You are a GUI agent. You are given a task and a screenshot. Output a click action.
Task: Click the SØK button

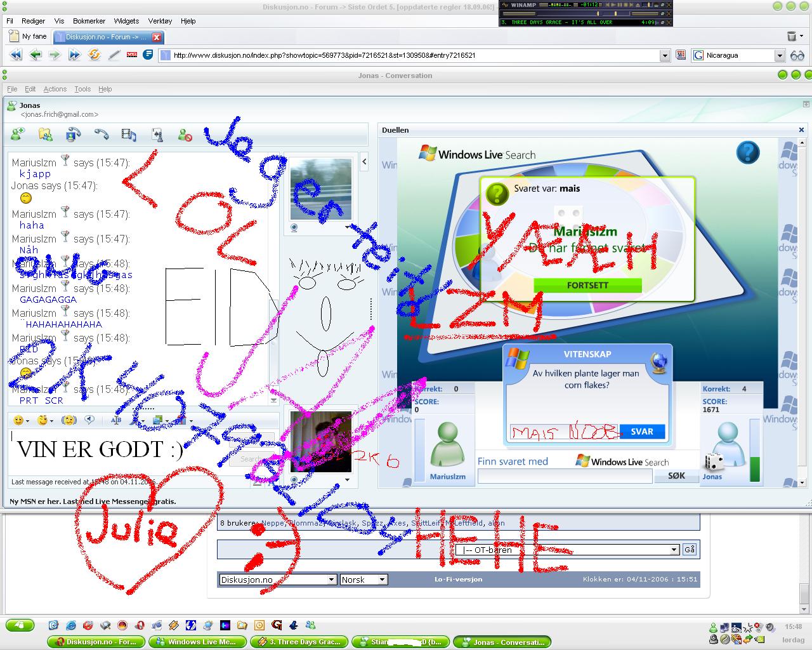coord(676,476)
